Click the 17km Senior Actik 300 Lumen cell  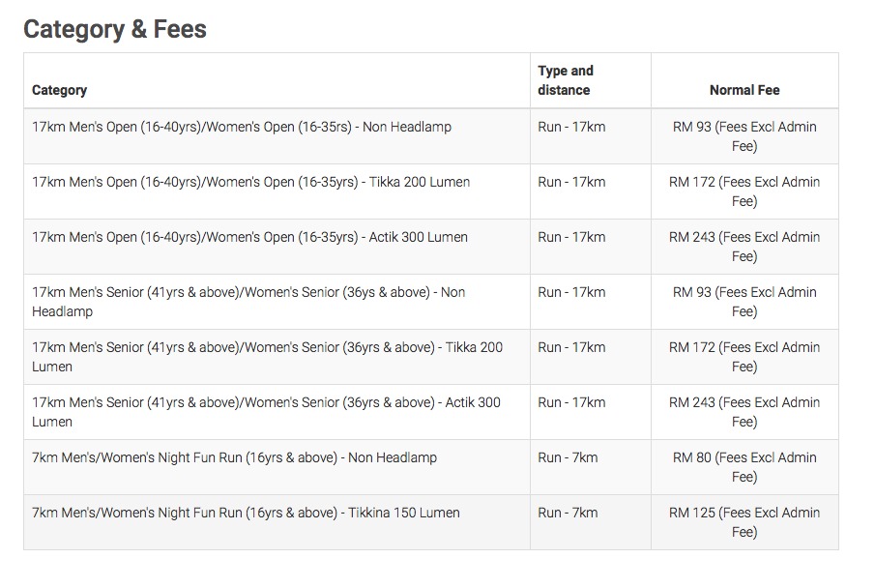(x=277, y=412)
